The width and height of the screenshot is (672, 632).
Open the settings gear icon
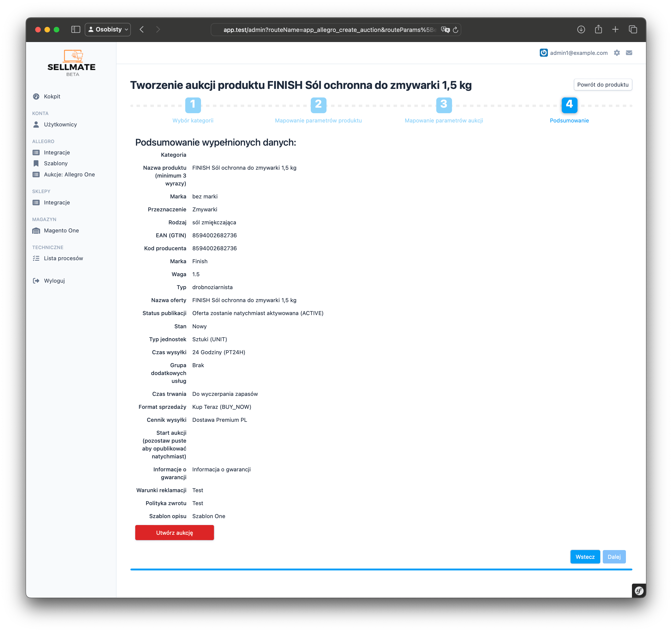pos(617,53)
